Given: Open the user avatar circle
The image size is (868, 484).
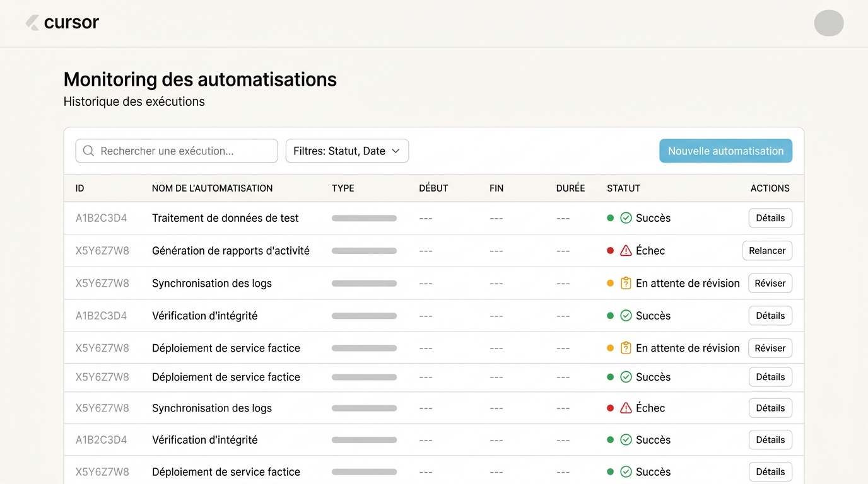Looking at the screenshot, I should tap(829, 23).
